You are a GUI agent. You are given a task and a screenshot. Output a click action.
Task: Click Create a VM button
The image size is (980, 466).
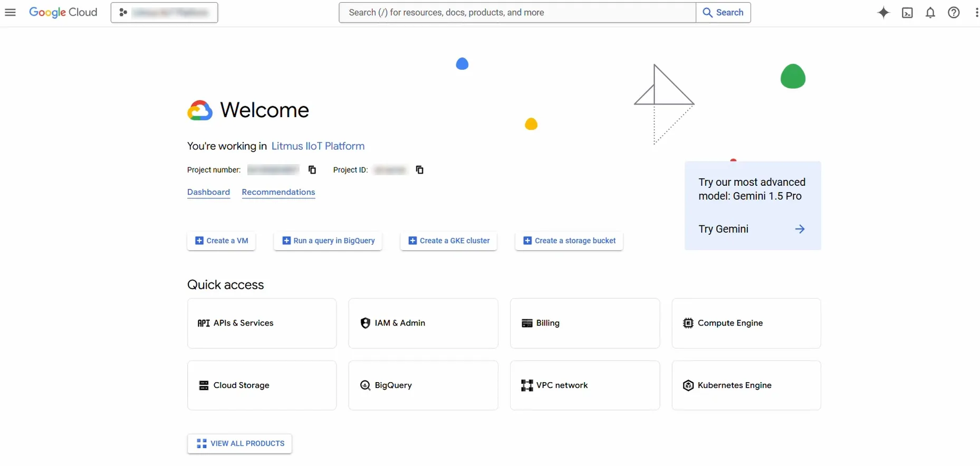coord(222,241)
